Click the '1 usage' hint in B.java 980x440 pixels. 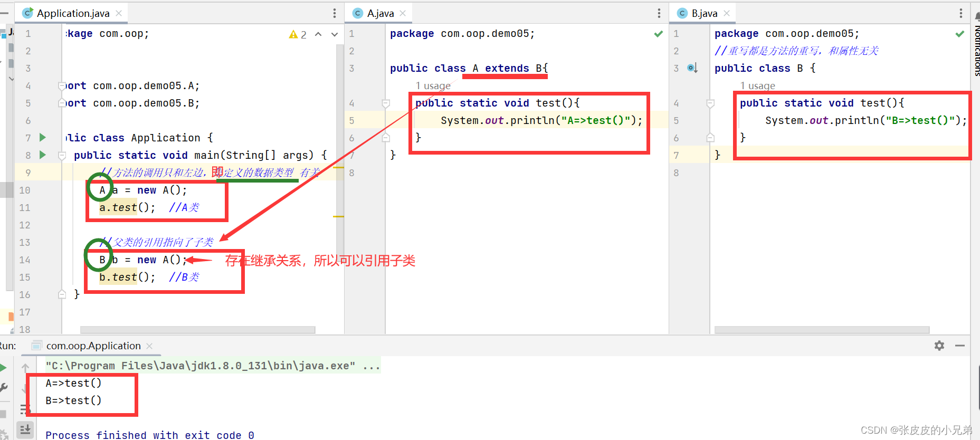click(x=757, y=85)
